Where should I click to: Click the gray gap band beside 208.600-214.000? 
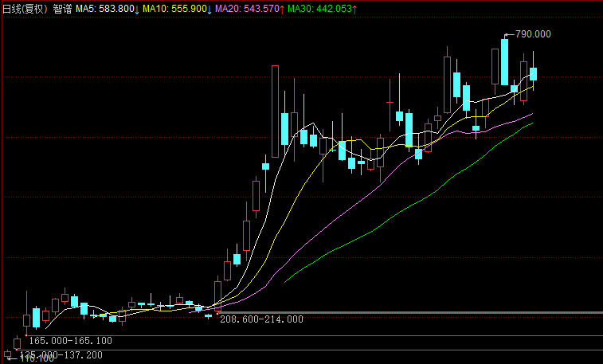[438, 312]
